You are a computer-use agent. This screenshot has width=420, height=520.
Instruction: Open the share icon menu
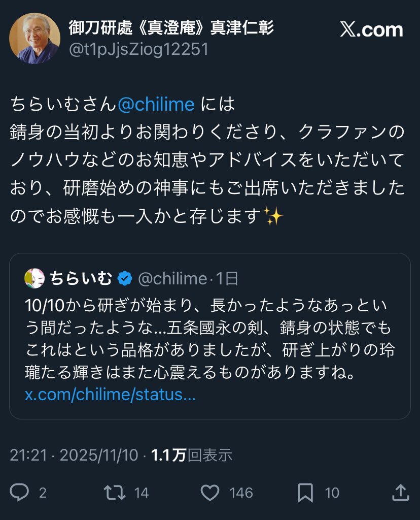pos(400,492)
